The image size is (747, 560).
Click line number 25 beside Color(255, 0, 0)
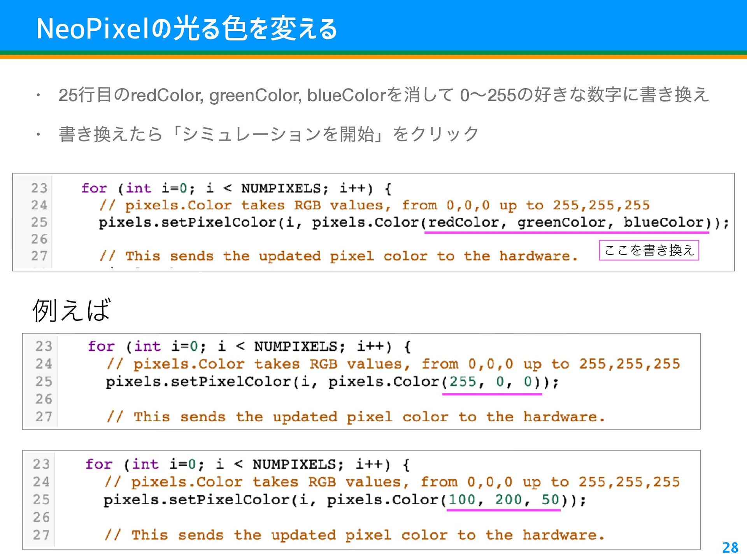pyautogui.click(x=44, y=381)
